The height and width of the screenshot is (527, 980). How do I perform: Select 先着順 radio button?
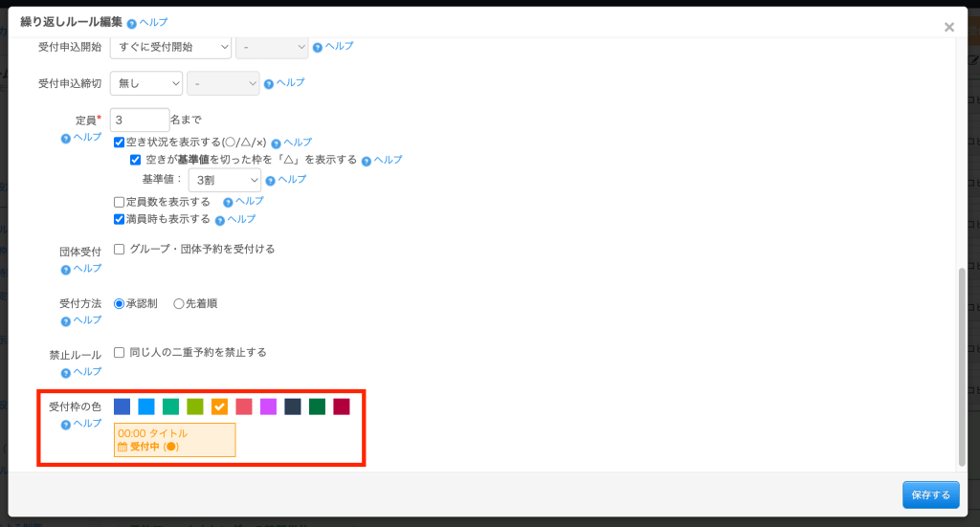pyautogui.click(x=178, y=304)
